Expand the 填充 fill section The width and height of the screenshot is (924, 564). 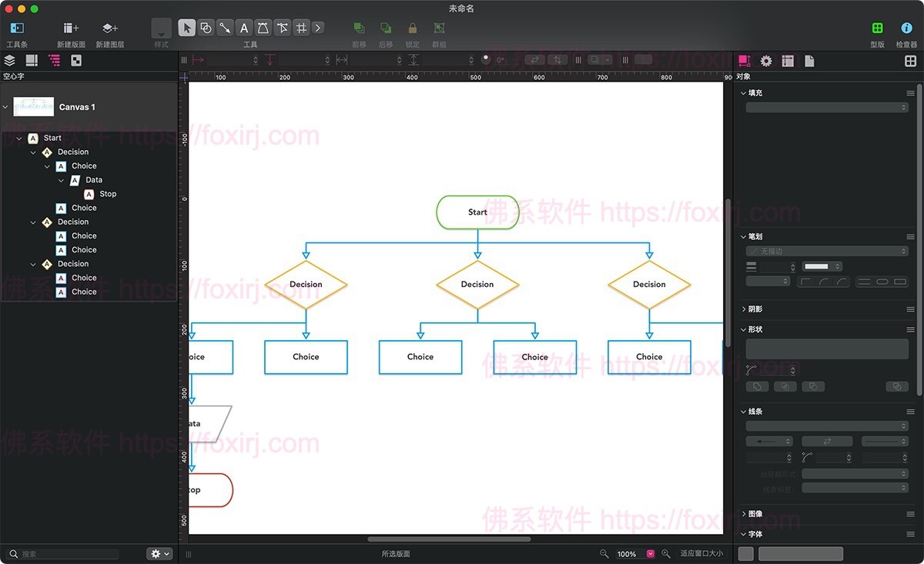pyautogui.click(x=742, y=92)
